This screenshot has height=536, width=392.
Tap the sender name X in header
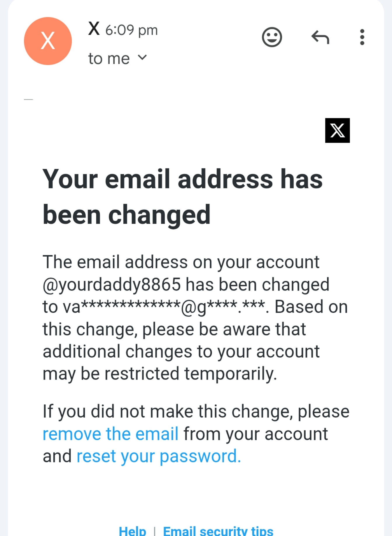click(x=94, y=29)
